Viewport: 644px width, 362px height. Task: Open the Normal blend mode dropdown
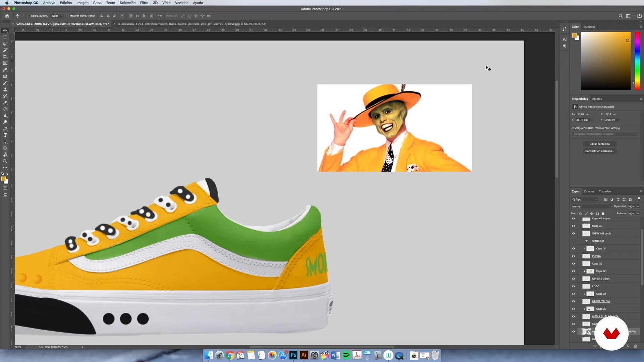tap(592, 206)
